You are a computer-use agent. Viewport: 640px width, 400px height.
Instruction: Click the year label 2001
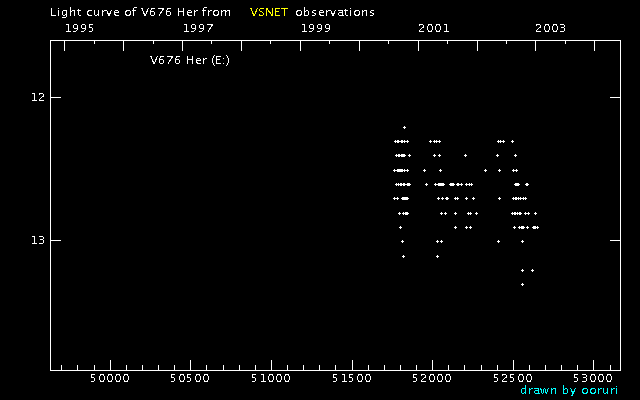pos(433,28)
